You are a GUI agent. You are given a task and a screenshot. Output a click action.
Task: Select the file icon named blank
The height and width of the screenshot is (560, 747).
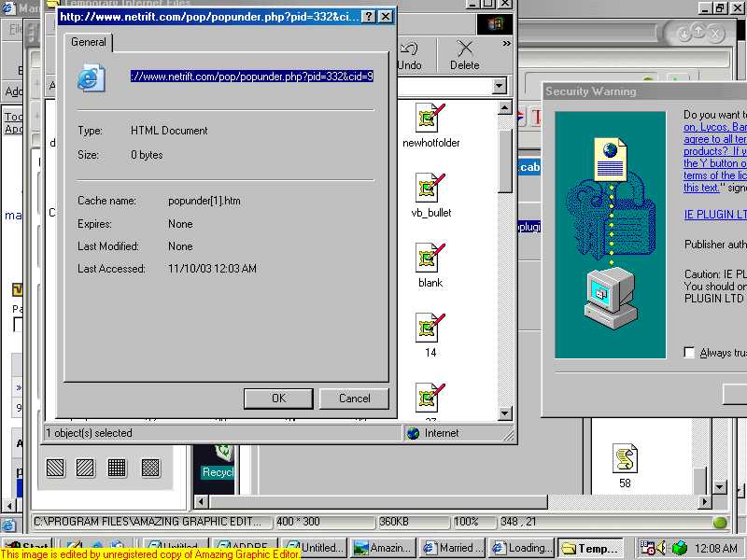coord(429,259)
